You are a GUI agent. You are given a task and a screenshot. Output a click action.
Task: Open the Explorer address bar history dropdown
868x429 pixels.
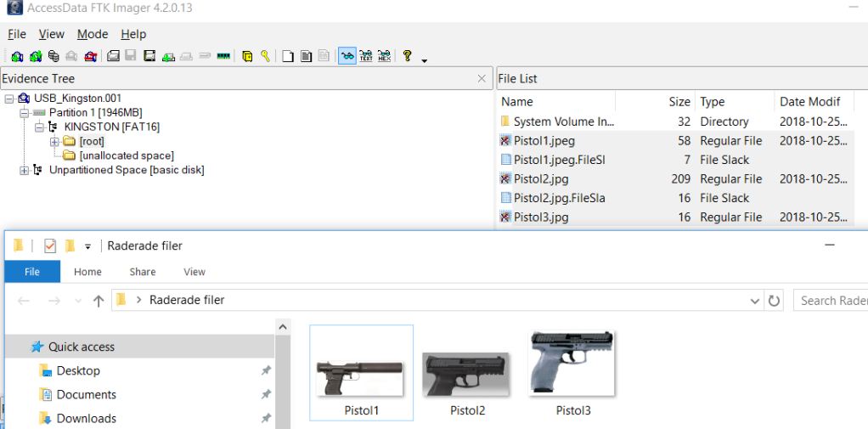click(755, 300)
